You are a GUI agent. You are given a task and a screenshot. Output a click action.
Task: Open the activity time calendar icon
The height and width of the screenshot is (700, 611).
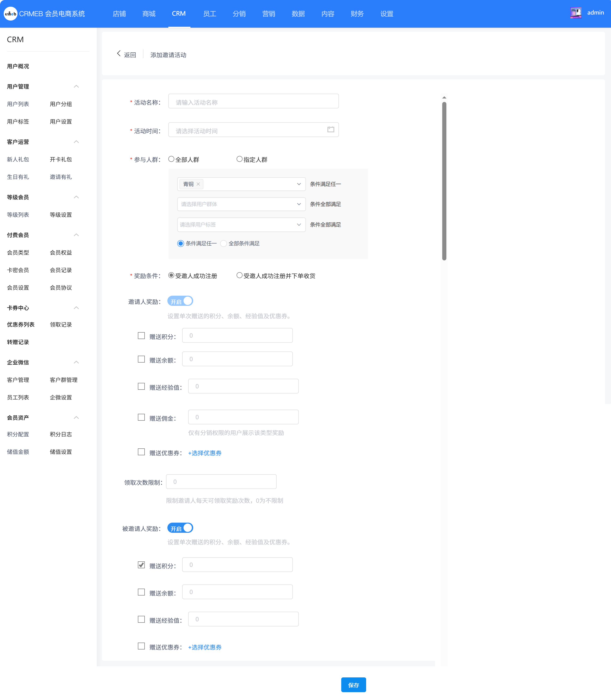330,130
